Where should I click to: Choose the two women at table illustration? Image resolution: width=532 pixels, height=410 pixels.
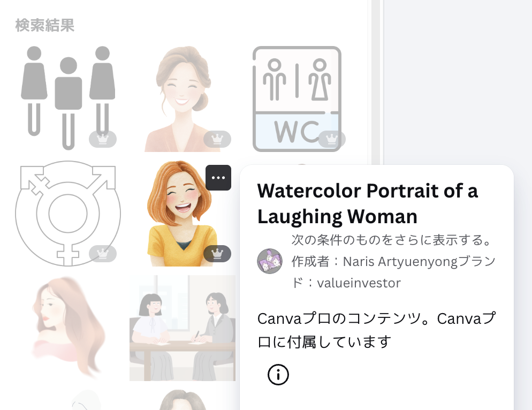(182, 328)
